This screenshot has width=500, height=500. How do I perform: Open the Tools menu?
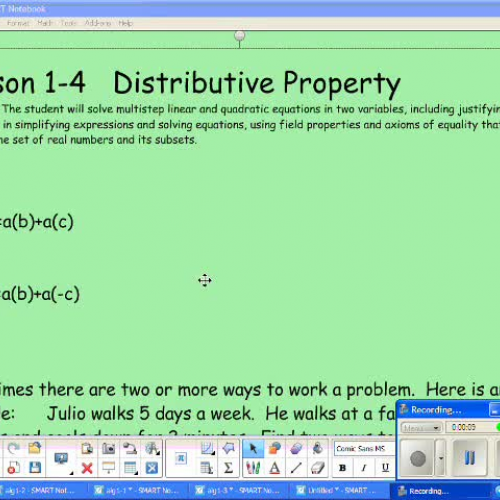coord(68,23)
